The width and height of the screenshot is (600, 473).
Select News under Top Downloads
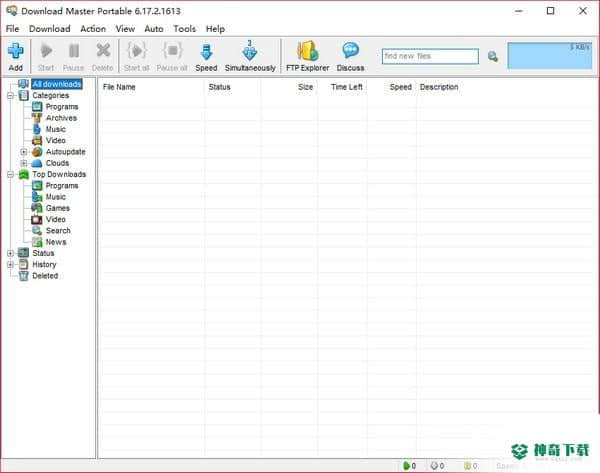56,242
